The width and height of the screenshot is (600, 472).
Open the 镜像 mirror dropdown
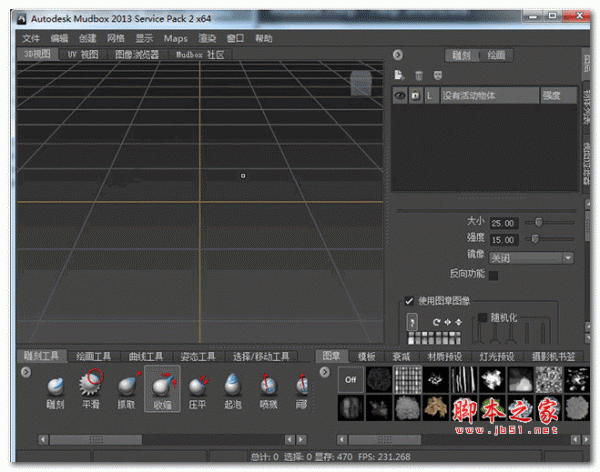(531, 257)
